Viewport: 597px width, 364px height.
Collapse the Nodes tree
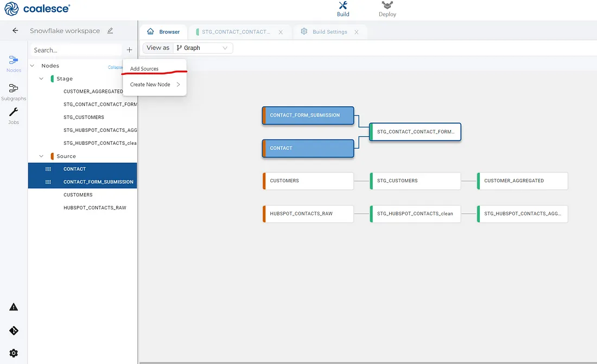(32, 65)
